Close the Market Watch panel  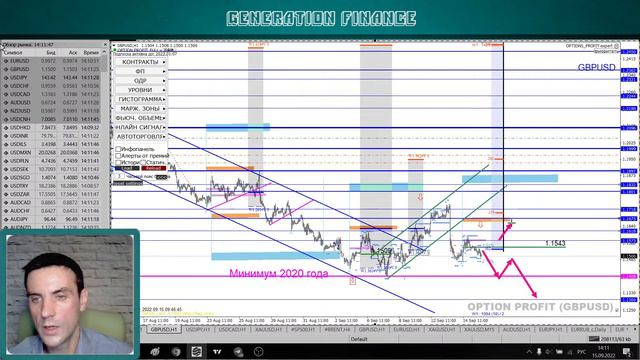click(x=105, y=44)
